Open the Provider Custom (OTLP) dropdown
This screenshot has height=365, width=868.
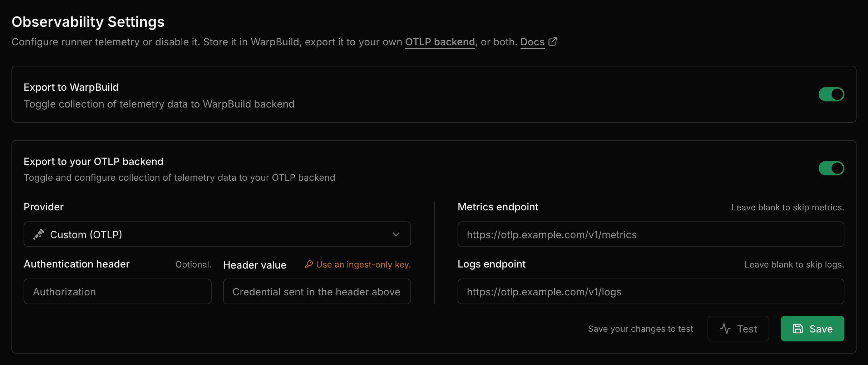coord(217,234)
